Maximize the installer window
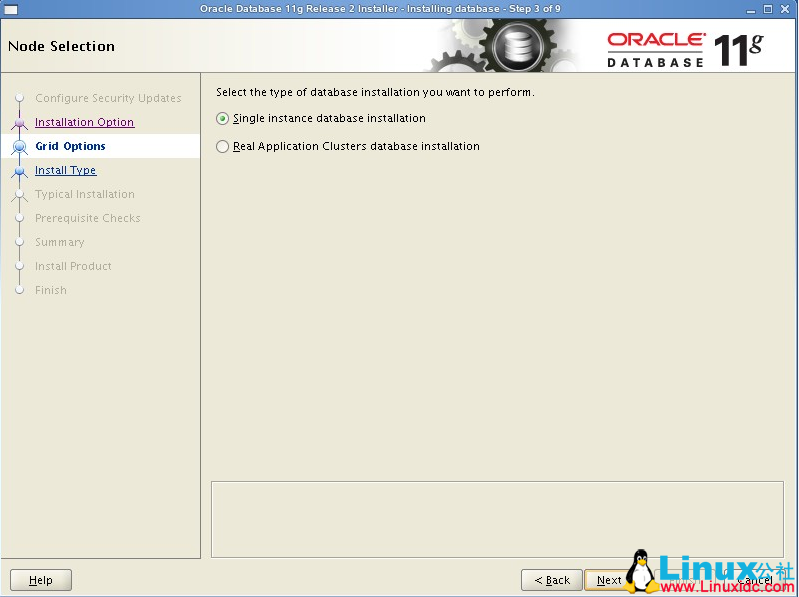Image resolution: width=799 pixels, height=597 pixels. tap(767, 9)
